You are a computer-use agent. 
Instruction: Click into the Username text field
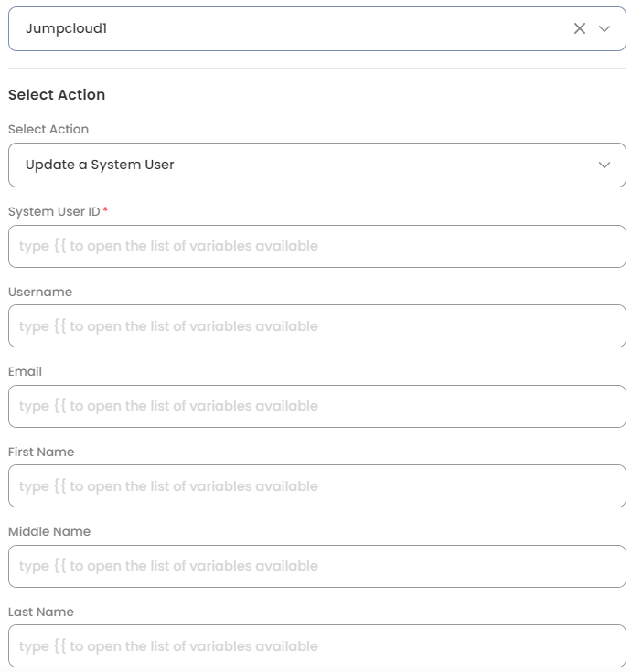click(316, 326)
